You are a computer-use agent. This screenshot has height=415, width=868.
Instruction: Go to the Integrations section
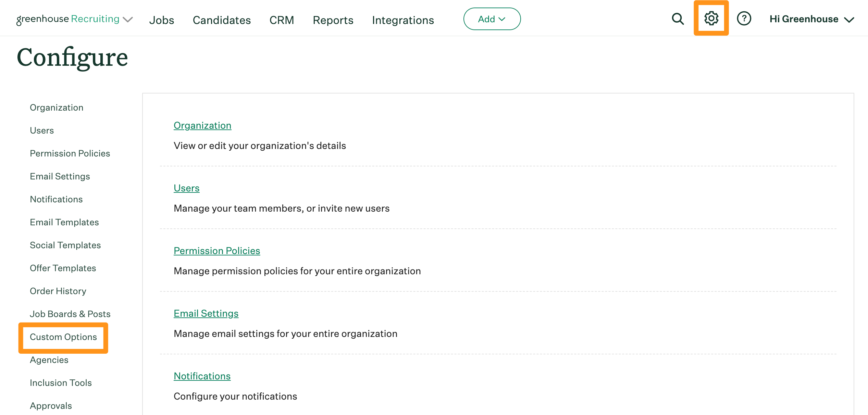(x=403, y=20)
